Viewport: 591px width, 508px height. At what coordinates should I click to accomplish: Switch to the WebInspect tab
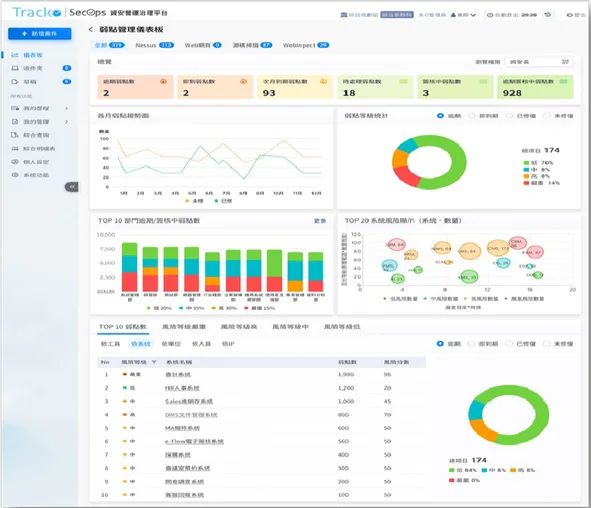pos(306,45)
